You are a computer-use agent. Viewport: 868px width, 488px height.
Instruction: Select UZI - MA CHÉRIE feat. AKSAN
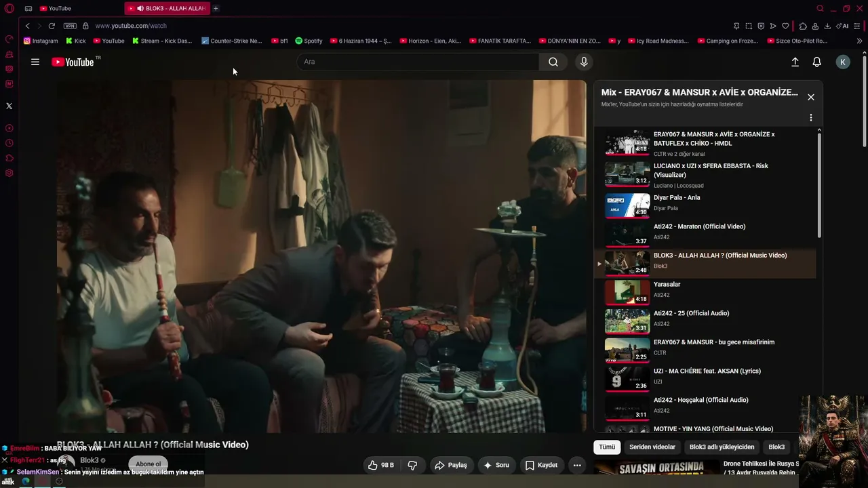(x=705, y=379)
